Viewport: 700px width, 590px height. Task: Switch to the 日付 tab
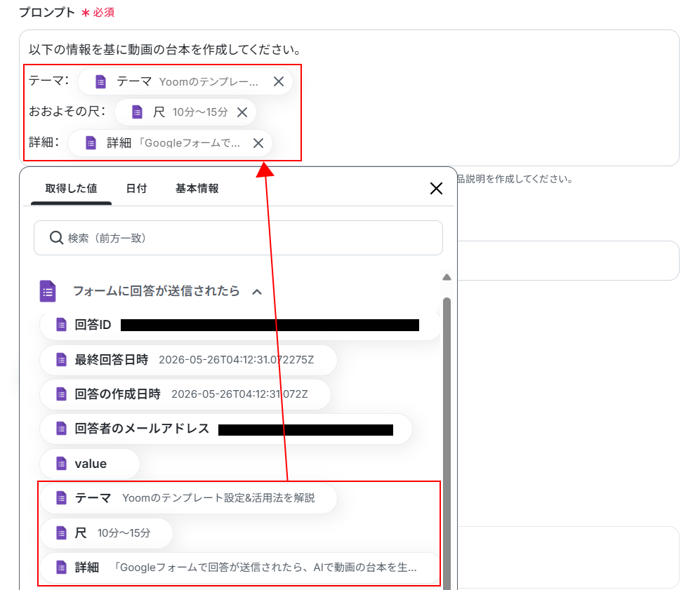click(x=136, y=189)
